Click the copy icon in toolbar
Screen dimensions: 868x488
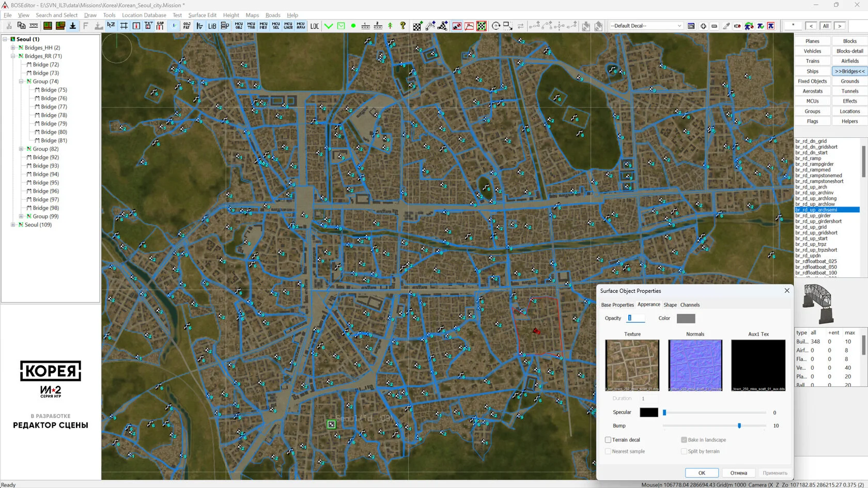coord(21,26)
